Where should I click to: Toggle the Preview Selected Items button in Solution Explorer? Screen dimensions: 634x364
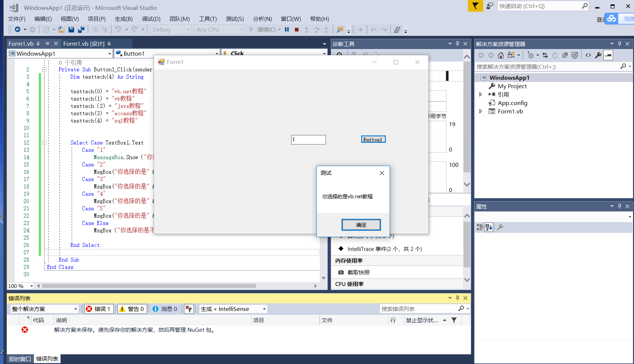[x=608, y=55]
